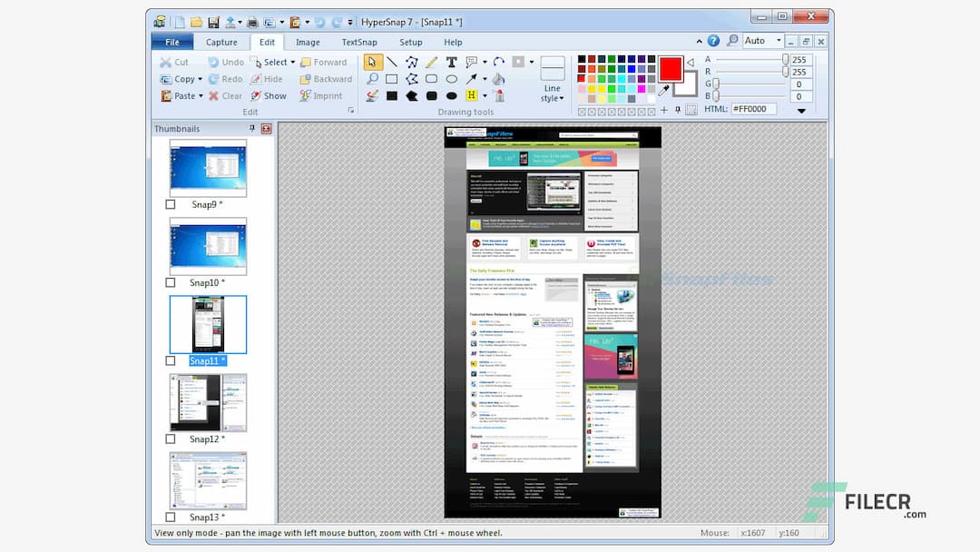980x552 pixels.
Task: Open the Select tool dropdown
Action: pyautogui.click(x=290, y=62)
